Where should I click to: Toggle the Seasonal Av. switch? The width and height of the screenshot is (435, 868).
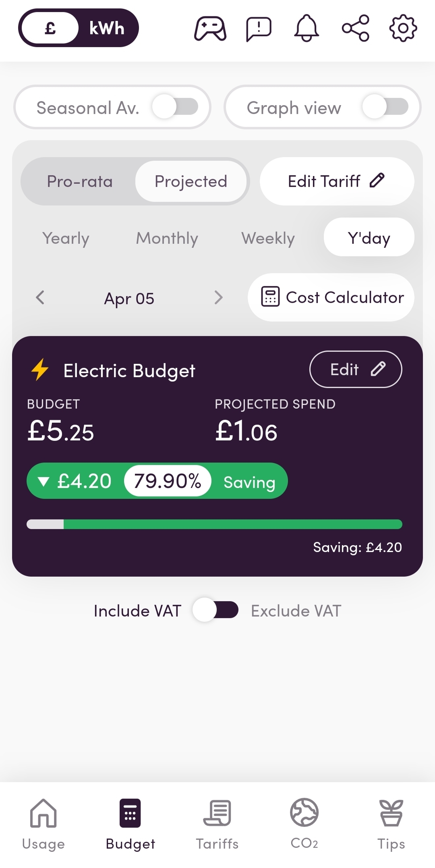click(175, 107)
